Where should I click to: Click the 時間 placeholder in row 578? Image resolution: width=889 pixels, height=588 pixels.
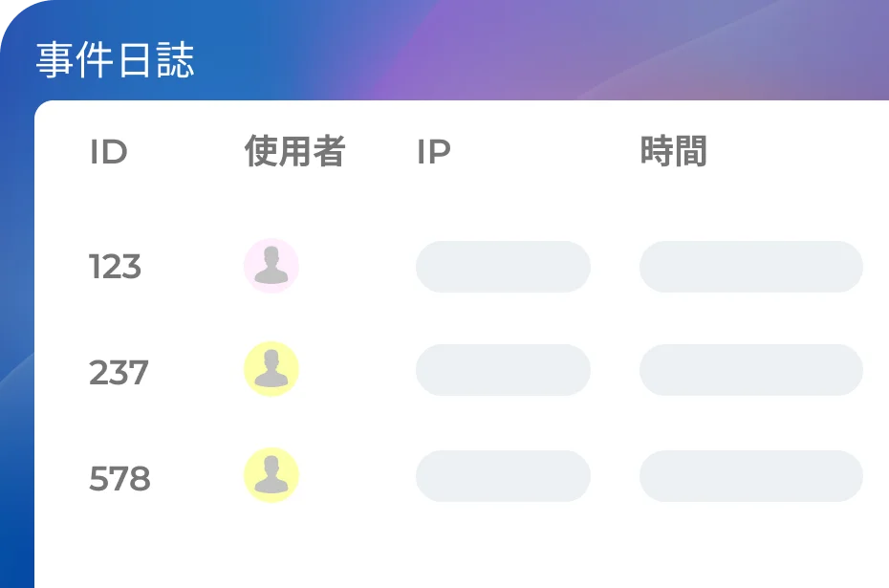[x=751, y=476]
